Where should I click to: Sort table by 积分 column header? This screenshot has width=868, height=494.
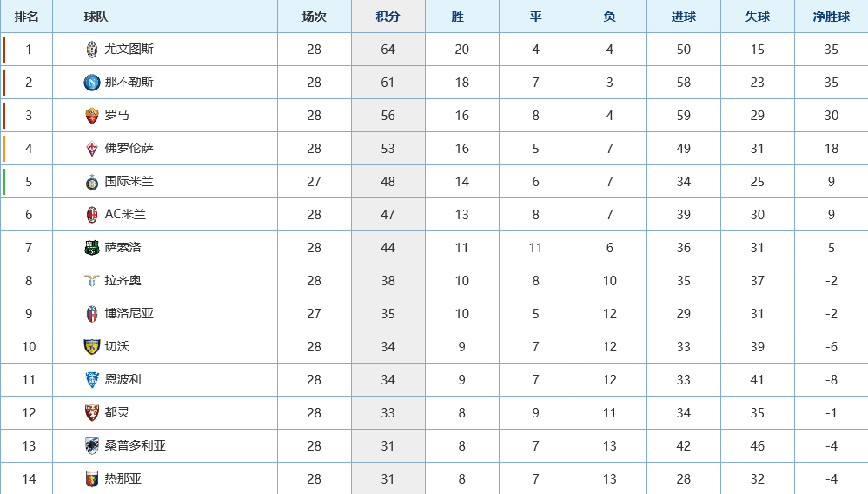[388, 17]
